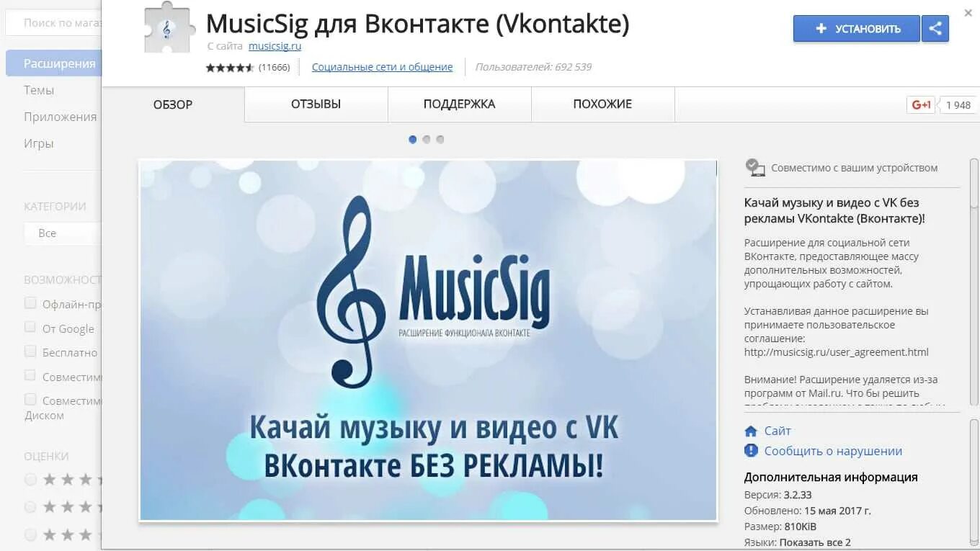Viewport: 980px width, 551px height.
Task: Click the G+1 button
Action: [922, 105]
